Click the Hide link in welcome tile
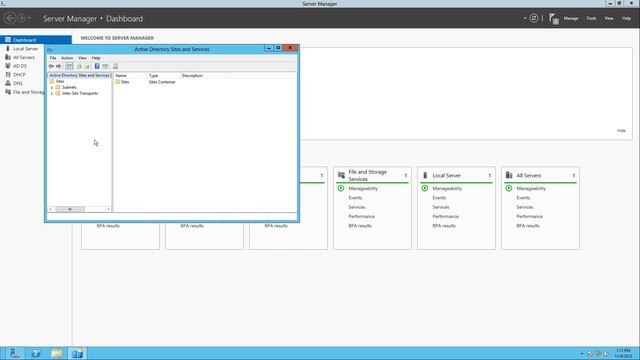This screenshot has height=360, width=640. (x=621, y=131)
